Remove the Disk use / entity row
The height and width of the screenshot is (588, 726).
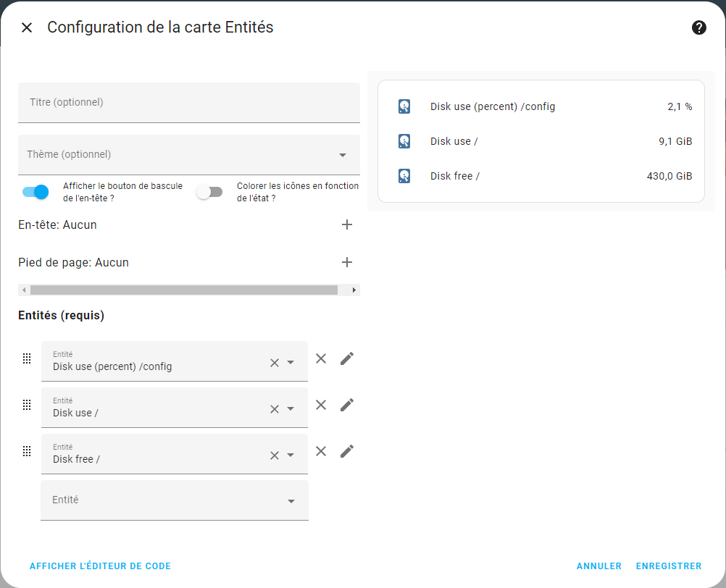321,405
